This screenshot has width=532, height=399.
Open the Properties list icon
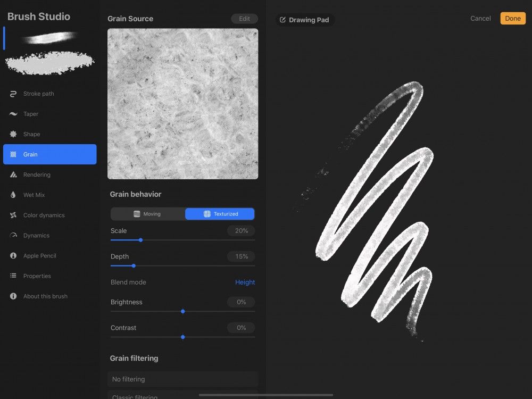click(x=13, y=276)
